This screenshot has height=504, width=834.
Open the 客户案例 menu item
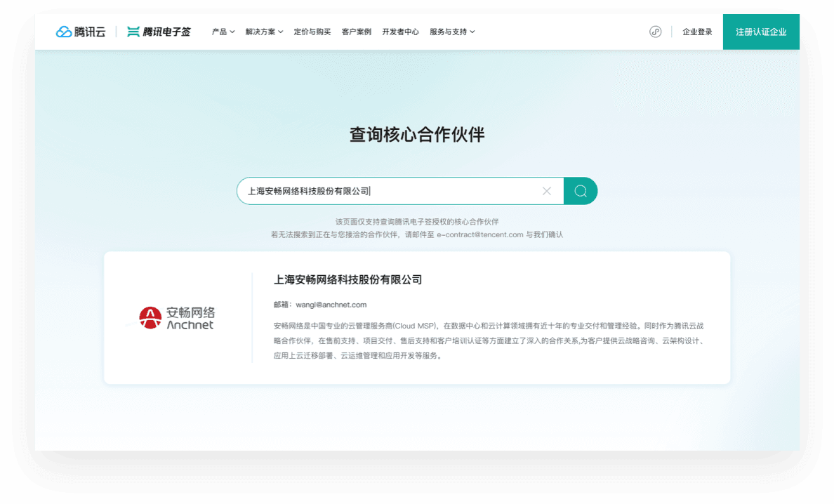tap(357, 32)
